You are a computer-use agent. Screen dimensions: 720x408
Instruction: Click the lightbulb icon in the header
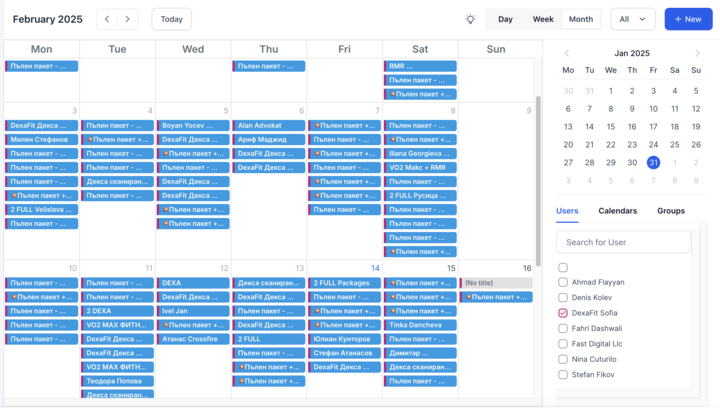coord(470,19)
